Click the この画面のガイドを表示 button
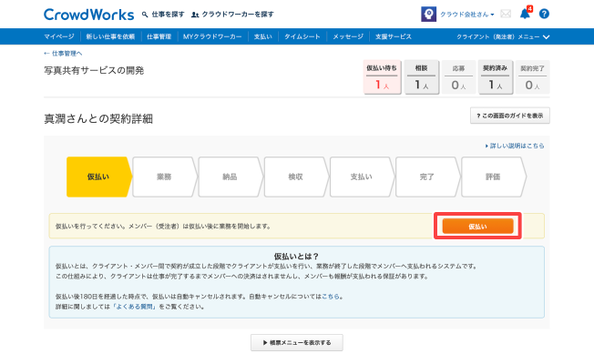Image resolution: width=594 pixels, height=364 pixels. [x=509, y=116]
